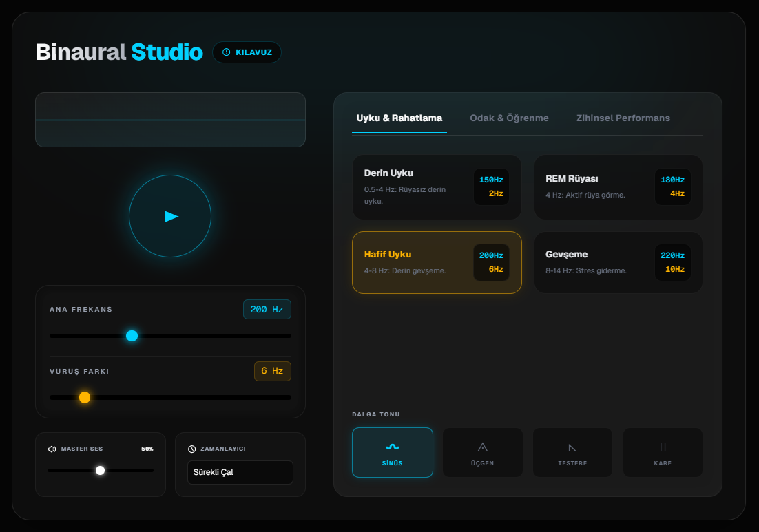Click the info icon in Kılavuz

[x=227, y=52]
